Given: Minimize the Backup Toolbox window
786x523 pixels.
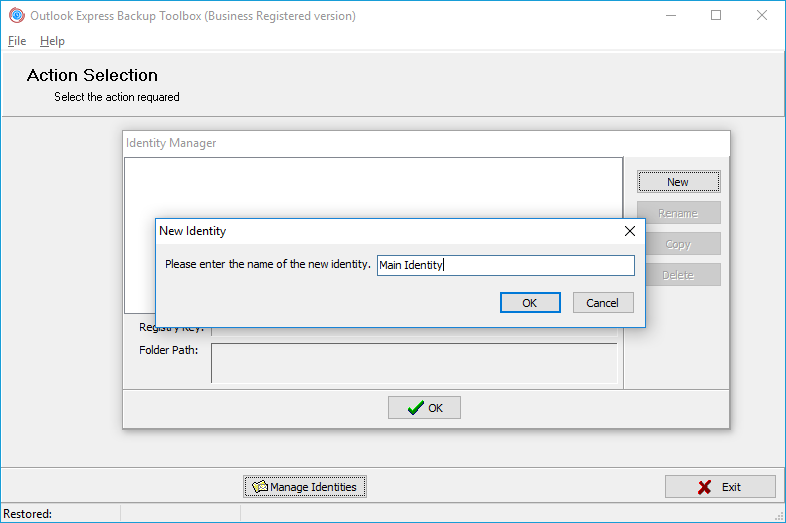Looking at the screenshot, I should click(670, 16).
